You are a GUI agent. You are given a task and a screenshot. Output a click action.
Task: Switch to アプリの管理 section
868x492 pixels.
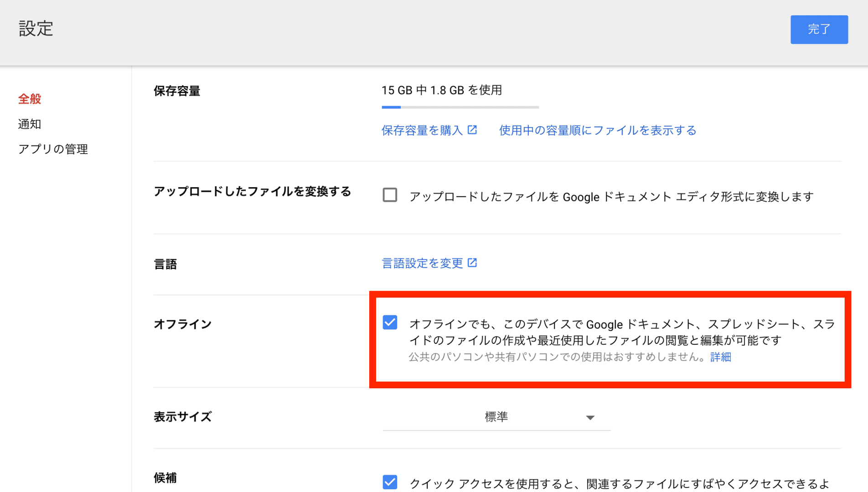53,149
